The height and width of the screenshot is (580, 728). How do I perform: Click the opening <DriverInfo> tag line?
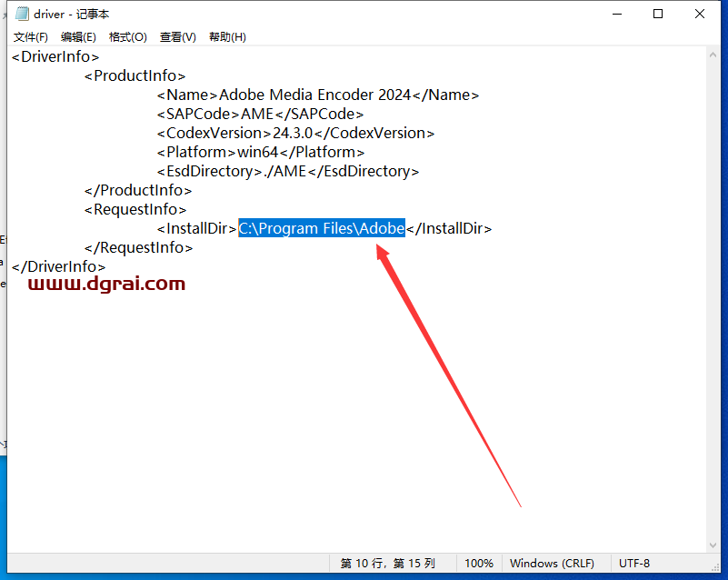tap(55, 56)
